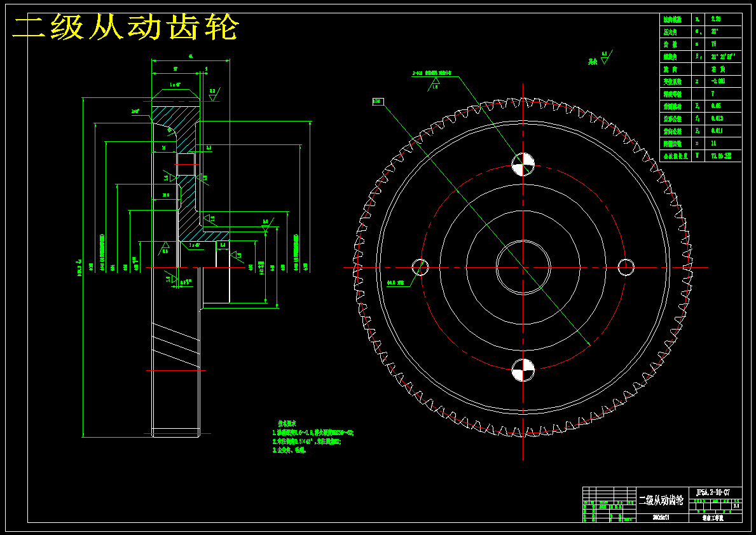
Task: Select the 齿形公差 value 0.013
Action: (717, 119)
